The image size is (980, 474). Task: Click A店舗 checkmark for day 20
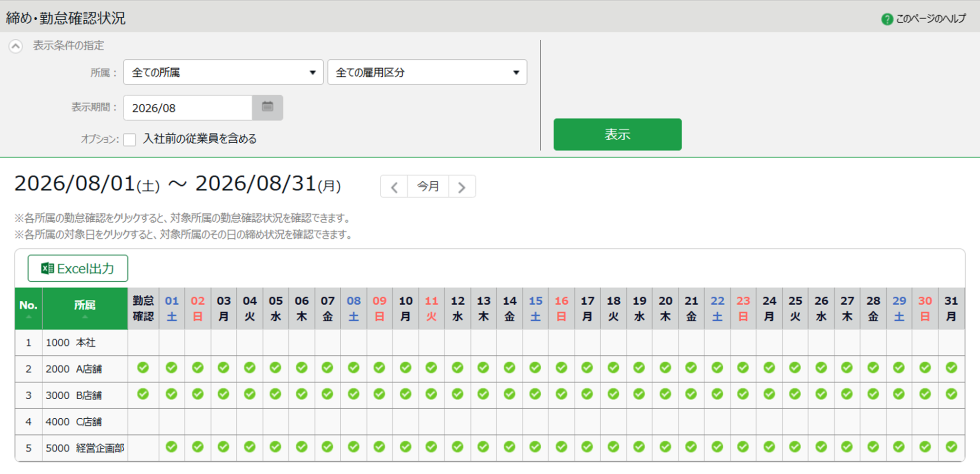pos(665,368)
